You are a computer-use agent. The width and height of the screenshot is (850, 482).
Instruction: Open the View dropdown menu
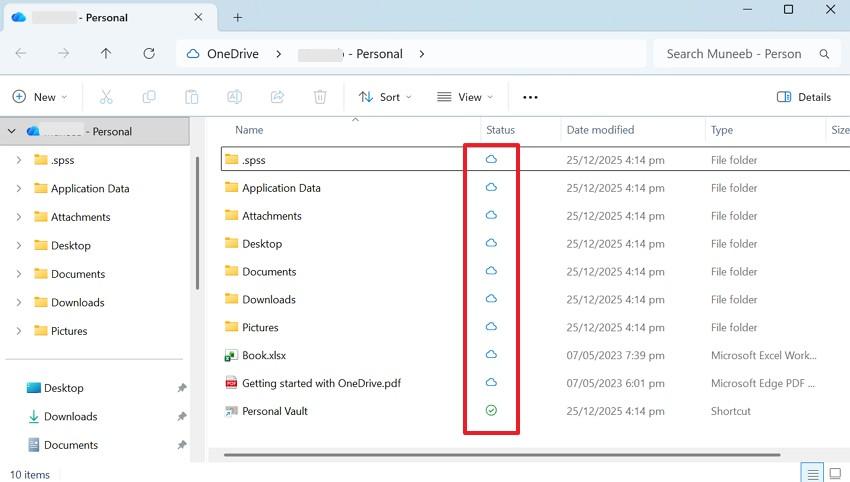click(465, 97)
